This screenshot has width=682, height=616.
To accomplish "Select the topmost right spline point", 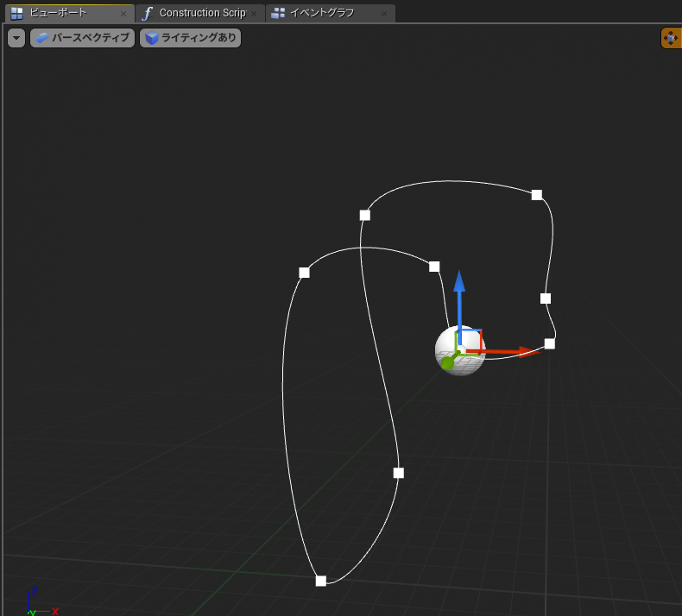I will (x=537, y=195).
